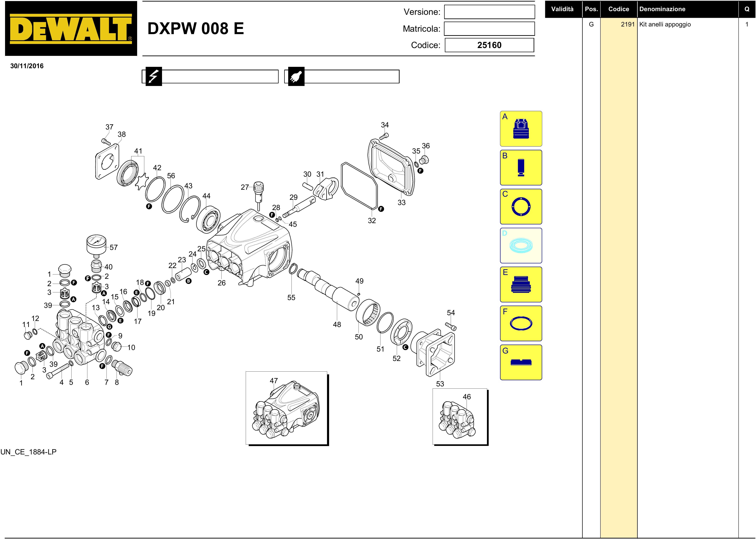Click the Validità column header
This screenshot has width=756, height=539.
click(562, 9)
